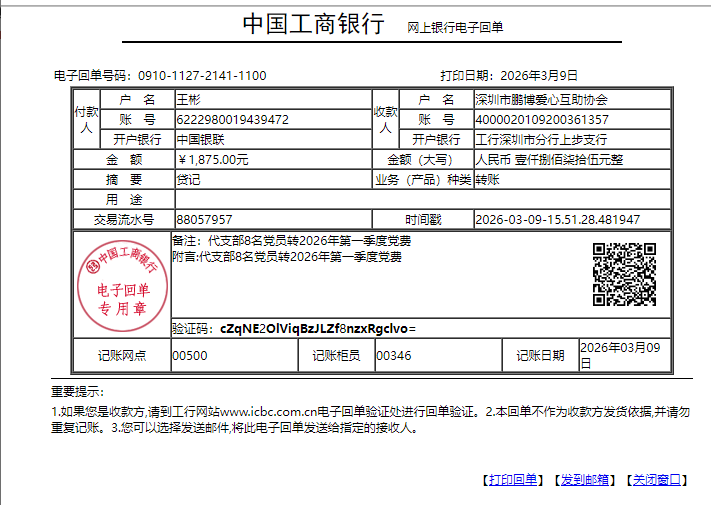This screenshot has width=711, height=505.
Task: Click the www.icbc.com.cn text in the notice
Action: click(268, 412)
